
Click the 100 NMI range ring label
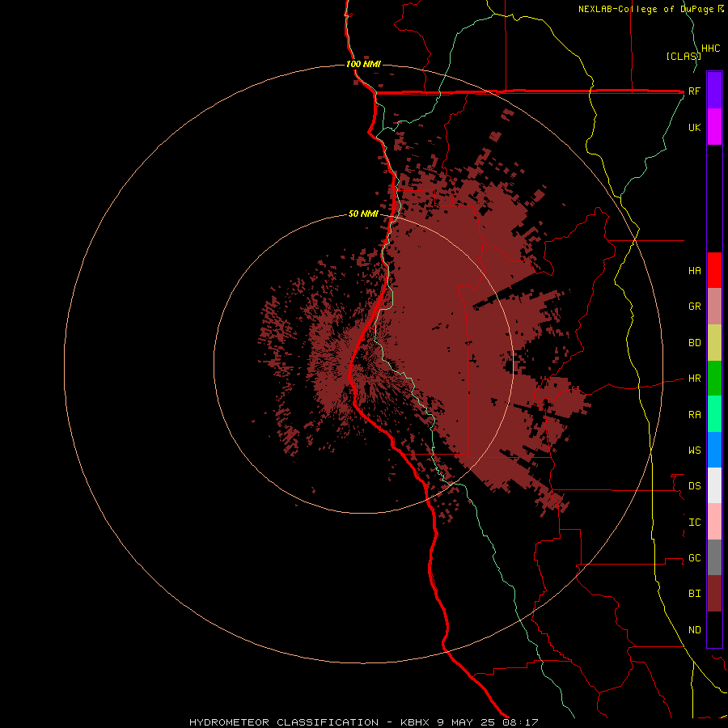(x=363, y=64)
